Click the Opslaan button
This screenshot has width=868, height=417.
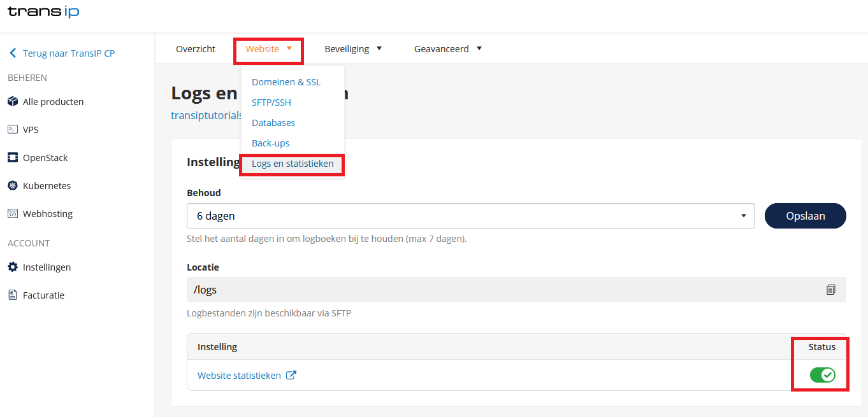pyautogui.click(x=806, y=216)
